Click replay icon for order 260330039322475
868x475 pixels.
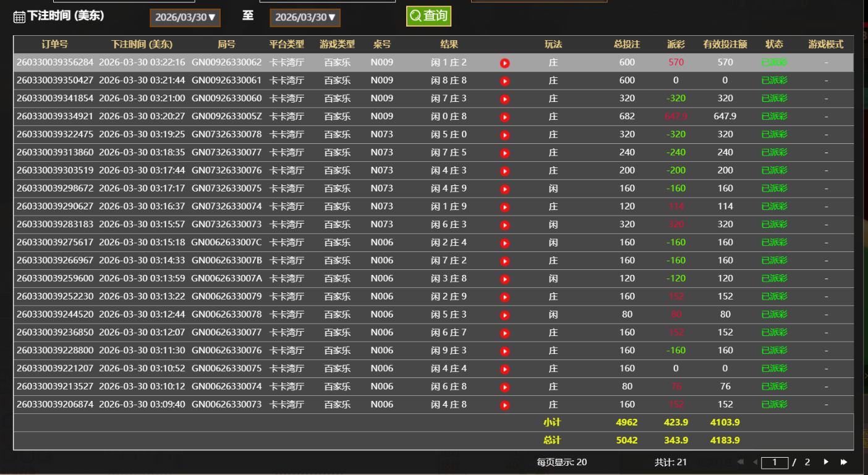(504, 135)
